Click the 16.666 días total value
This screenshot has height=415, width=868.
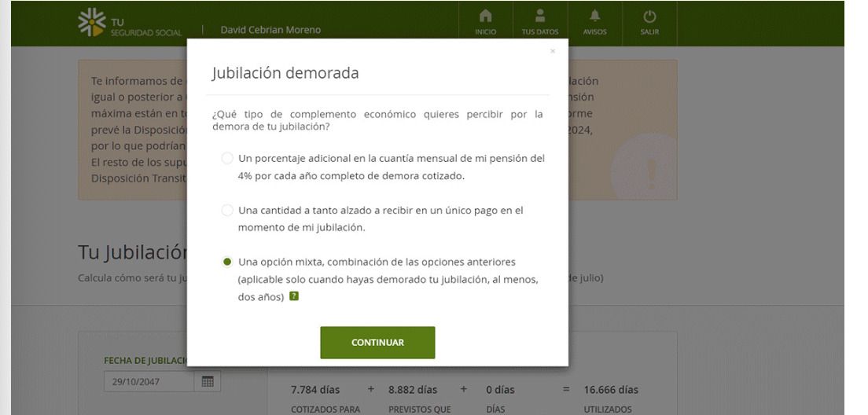611,390
